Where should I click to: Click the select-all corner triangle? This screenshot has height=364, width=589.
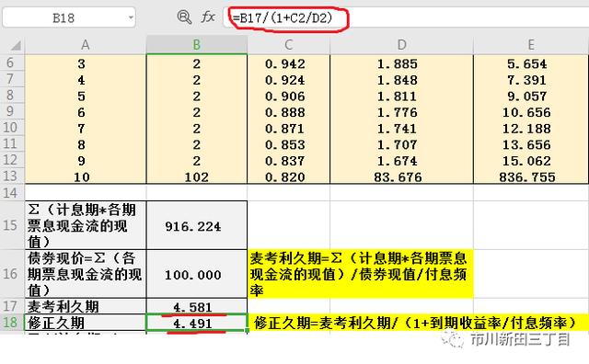tap(16, 45)
